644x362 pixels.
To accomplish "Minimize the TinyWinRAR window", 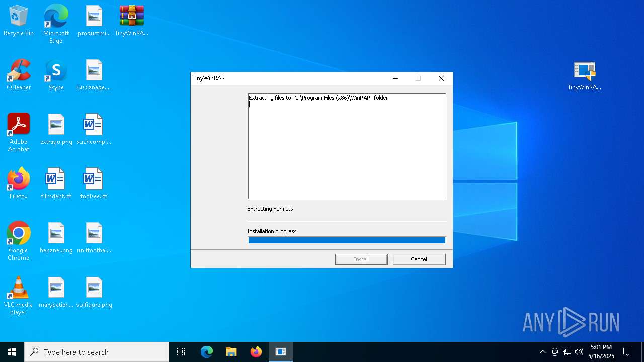I will 395,78.
